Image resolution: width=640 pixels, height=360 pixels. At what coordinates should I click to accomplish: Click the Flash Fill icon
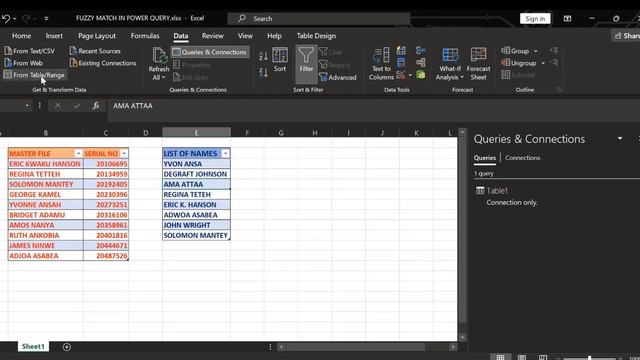point(401,50)
